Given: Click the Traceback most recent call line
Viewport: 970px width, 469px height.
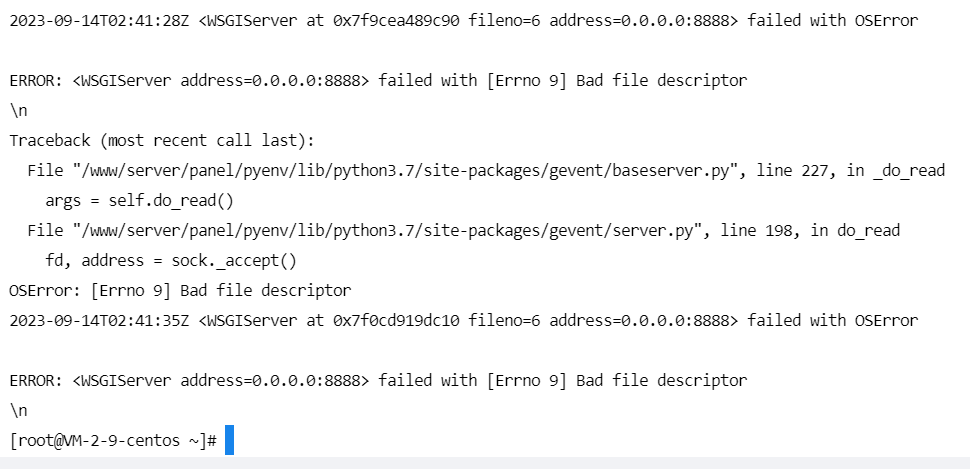Looking at the screenshot, I should [162, 141].
